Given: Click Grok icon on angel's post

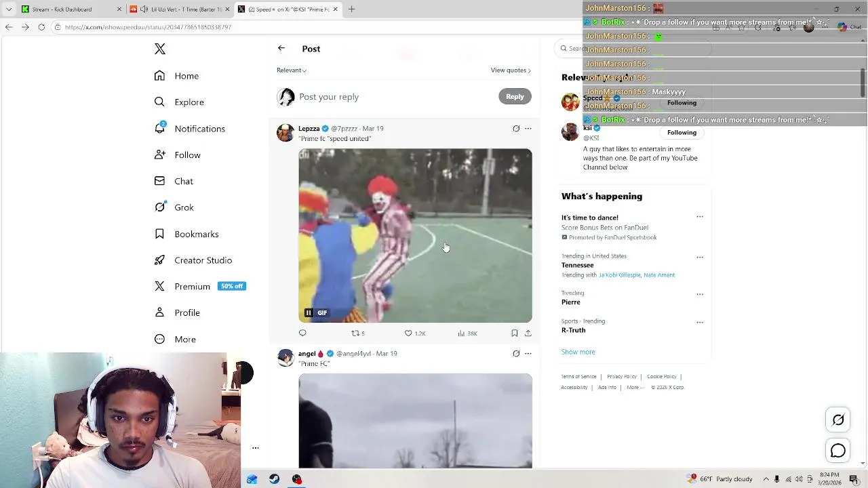Looking at the screenshot, I should tap(516, 353).
